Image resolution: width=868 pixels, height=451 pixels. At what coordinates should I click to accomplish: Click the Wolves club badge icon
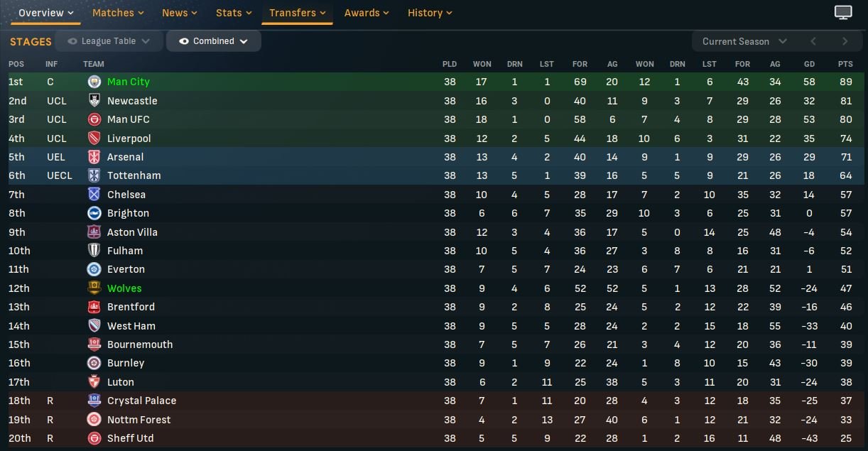point(94,288)
